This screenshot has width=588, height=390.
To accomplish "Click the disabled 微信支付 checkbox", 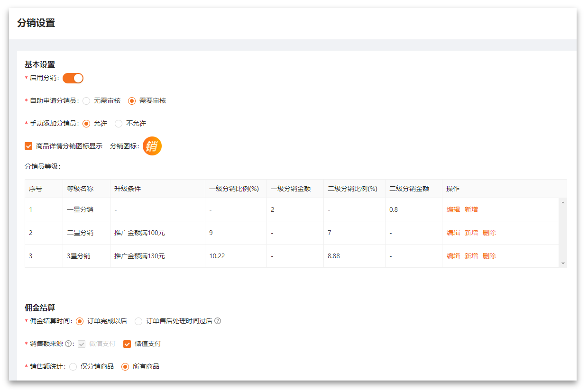I will tap(82, 344).
